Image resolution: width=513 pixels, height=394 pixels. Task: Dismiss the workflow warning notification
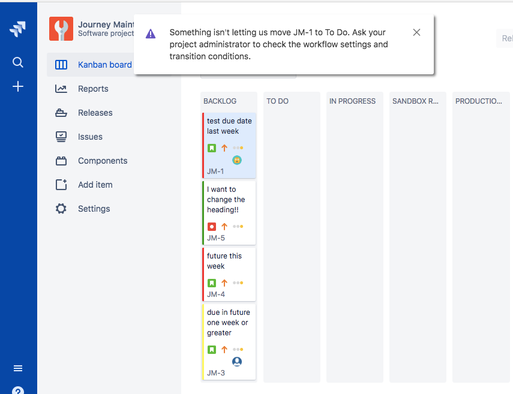(416, 32)
